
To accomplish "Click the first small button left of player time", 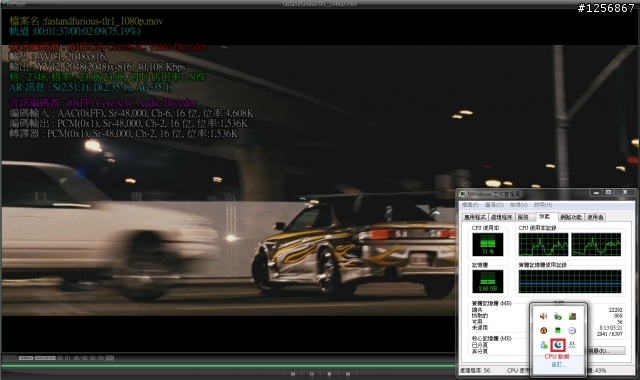I will [26, 358].
